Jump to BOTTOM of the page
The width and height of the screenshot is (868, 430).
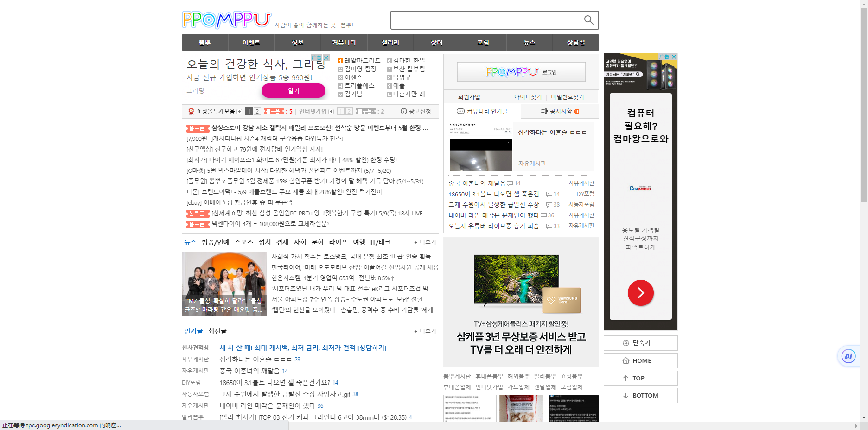click(x=641, y=395)
